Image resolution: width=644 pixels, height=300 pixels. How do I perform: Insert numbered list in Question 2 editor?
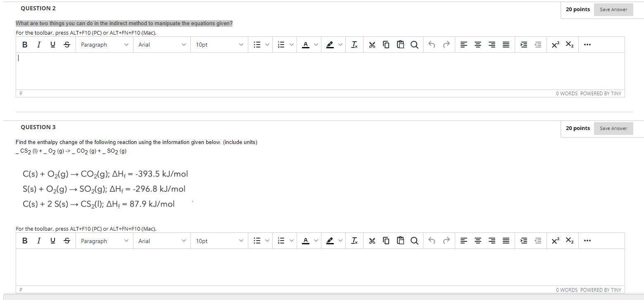pos(281,45)
